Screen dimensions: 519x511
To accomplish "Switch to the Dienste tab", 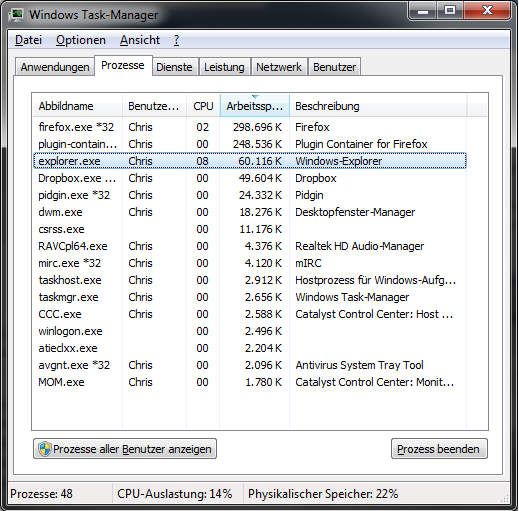I will click(x=174, y=67).
